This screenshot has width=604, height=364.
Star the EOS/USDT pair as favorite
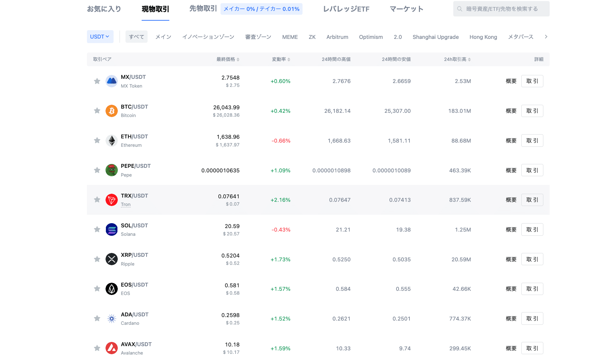point(97,289)
